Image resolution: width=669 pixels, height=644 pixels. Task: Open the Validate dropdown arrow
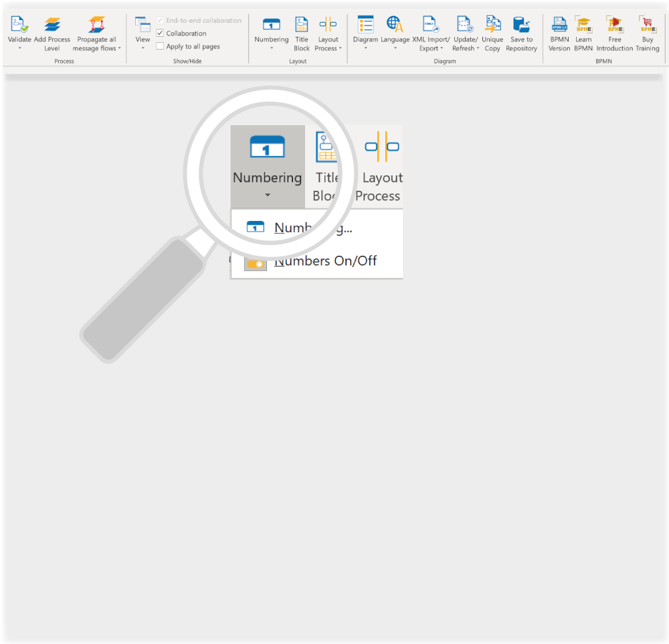(19, 48)
